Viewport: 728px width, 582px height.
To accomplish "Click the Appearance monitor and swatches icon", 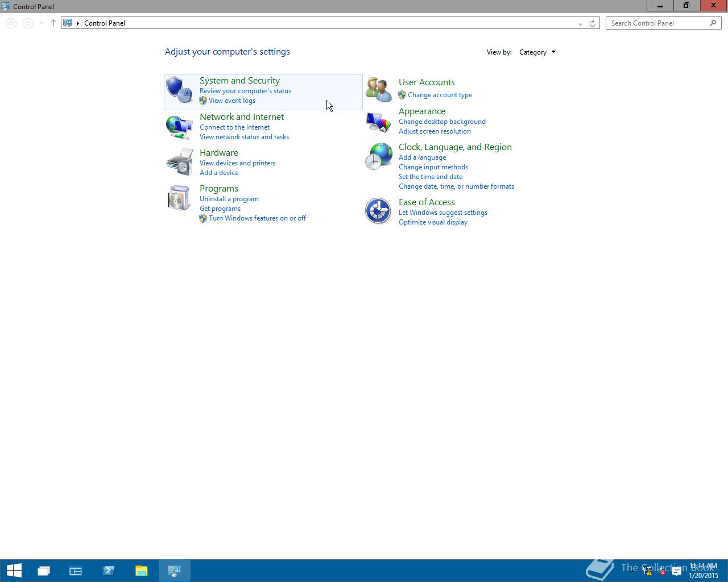I will point(378,122).
